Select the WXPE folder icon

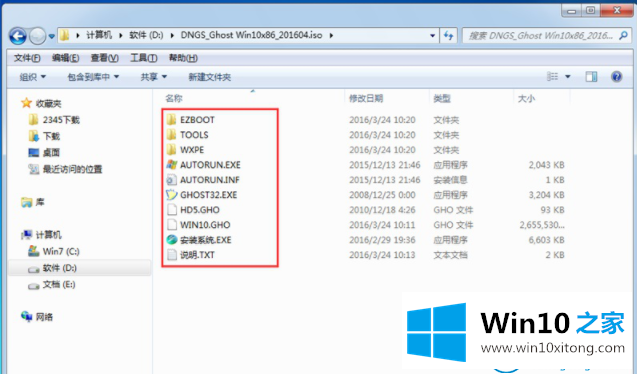pos(171,150)
